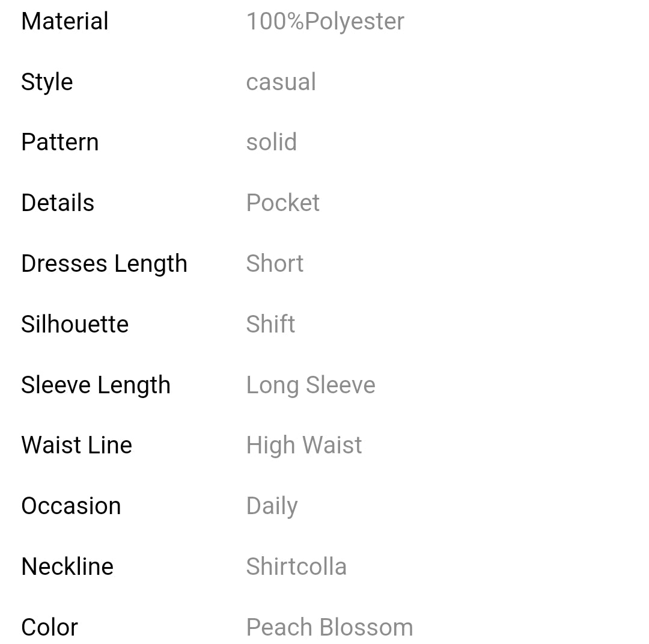The height and width of the screenshot is (644, 649).
Task: Tap the Shift silhouette value
Action: (270, 325)
